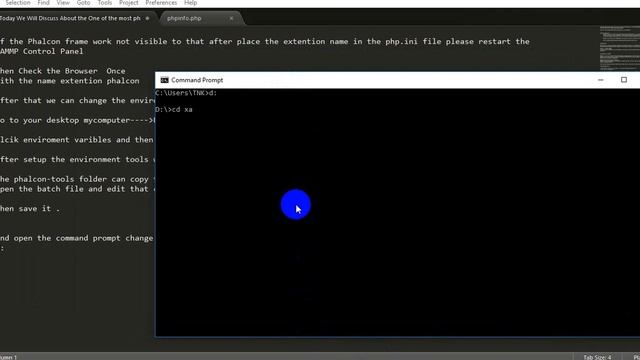This screenshot has width=640, height=360.
Task: Open the Project menu
Action: pyautogui.click(x=129, y=3)
